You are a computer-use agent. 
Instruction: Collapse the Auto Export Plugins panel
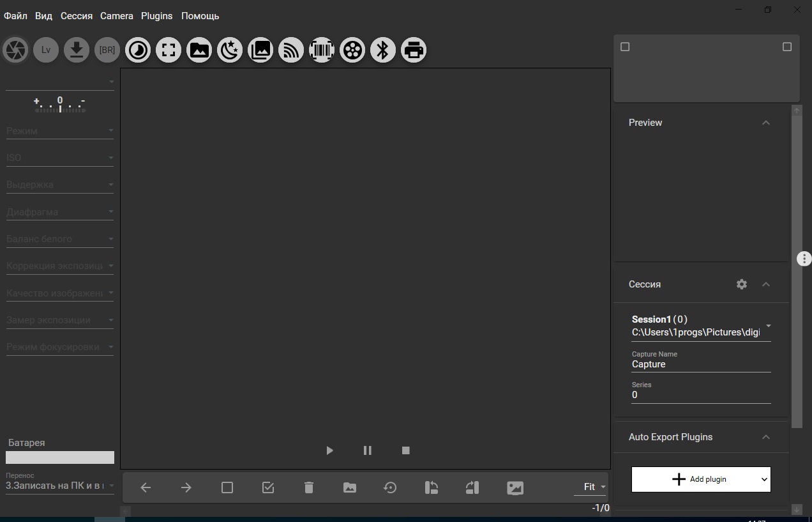[x=766, y=437]
